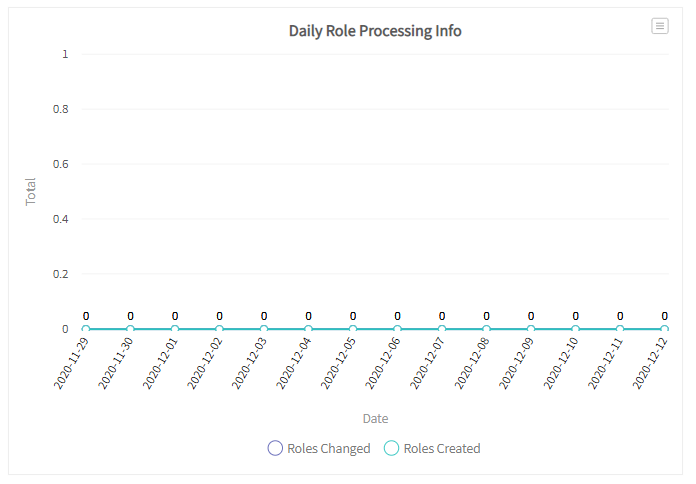Viewport: 696px width, 484px height.
Task: Click the 2020-12-03 point on the line
Action: (264, 329)
